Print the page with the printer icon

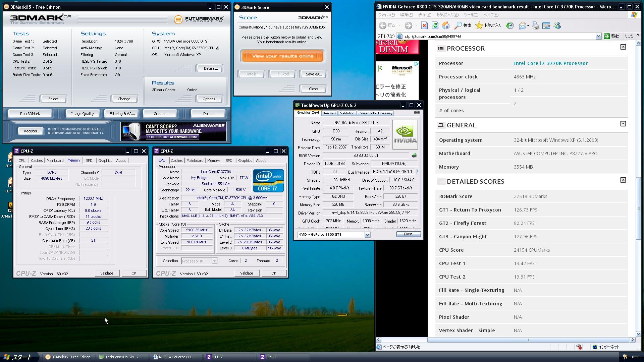[x=536, y=25]
